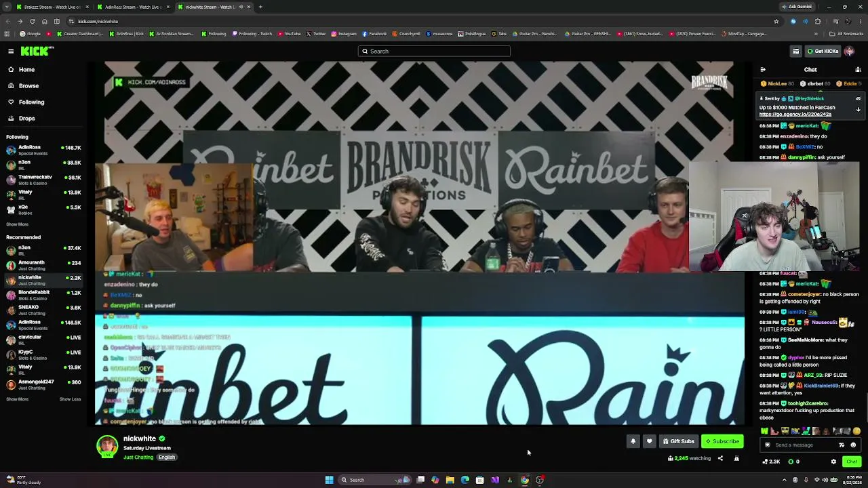Click nickwhite profile avatar below video
Image resolution: width=868 pixels, height=488 pixels.
107,445
